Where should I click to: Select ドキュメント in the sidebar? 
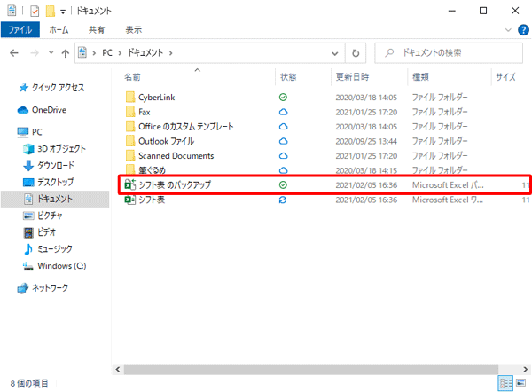pos(55,199)
